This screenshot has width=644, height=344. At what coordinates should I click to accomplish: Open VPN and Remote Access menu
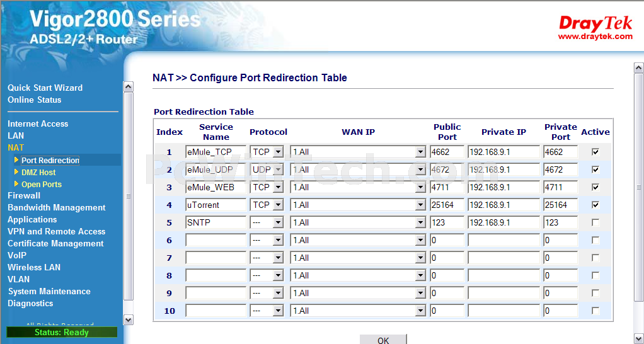coord(56,231)
